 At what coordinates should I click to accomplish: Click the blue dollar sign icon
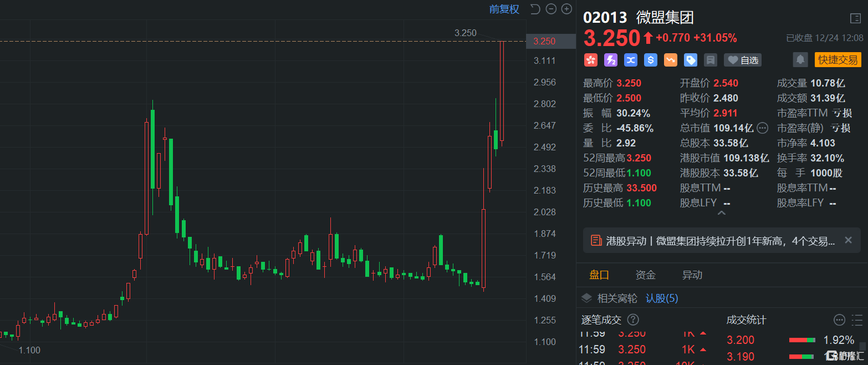tap(650, 60)
